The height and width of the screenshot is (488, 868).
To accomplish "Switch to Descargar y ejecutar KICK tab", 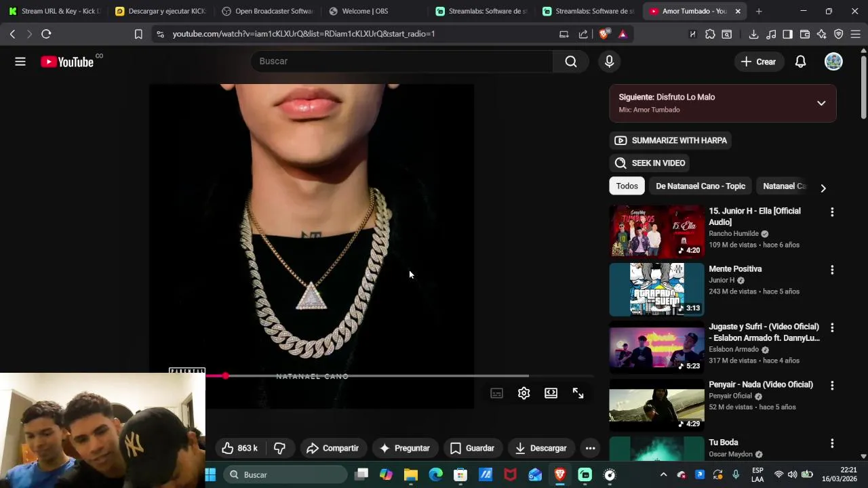I will (160, 11).
